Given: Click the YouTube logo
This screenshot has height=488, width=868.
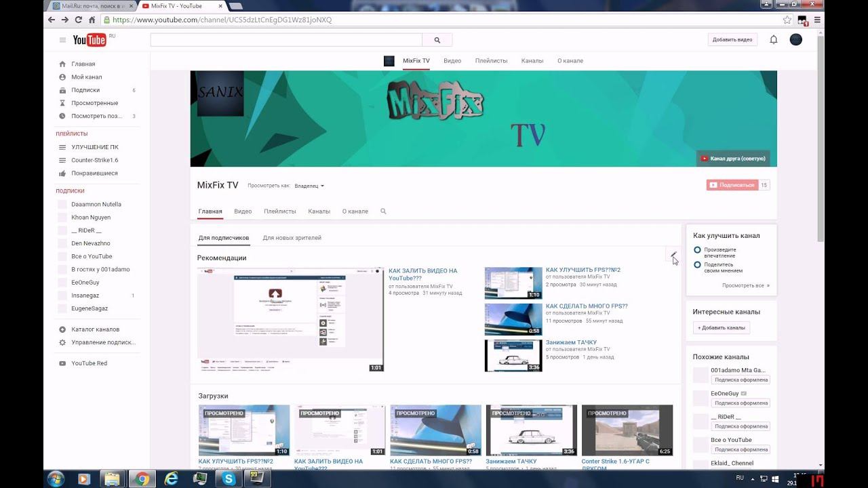Looking at the screenshot, I should pyautogui.click(x=90, y=40).
